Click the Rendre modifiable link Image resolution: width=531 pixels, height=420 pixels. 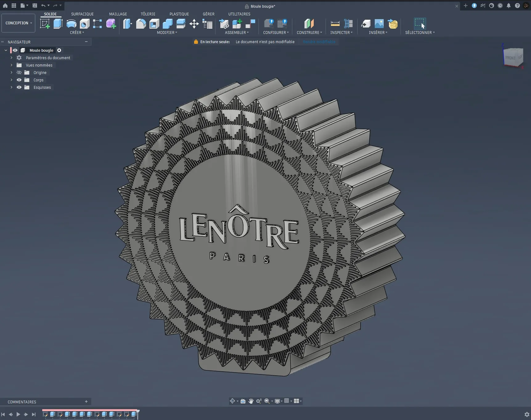tap(319, 42)
